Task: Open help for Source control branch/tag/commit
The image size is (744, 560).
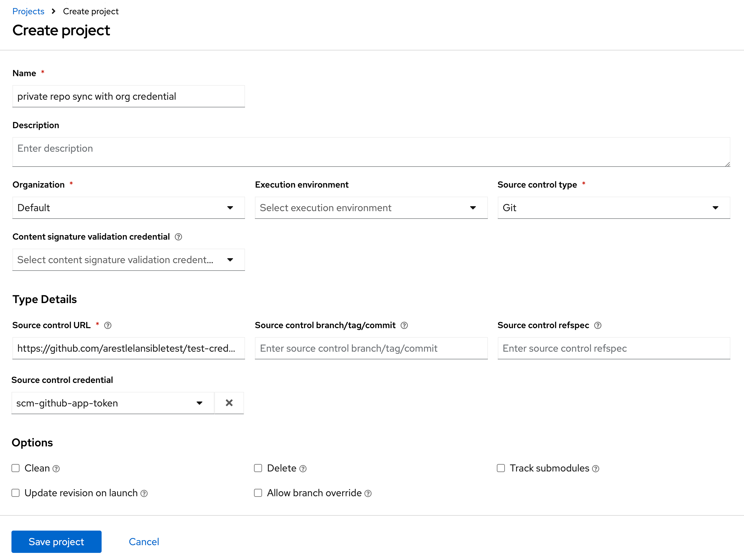Action: tap(404, 325)
